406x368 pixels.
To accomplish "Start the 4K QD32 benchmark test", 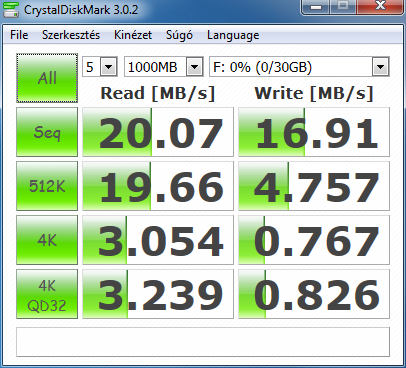I will [47, 294].
